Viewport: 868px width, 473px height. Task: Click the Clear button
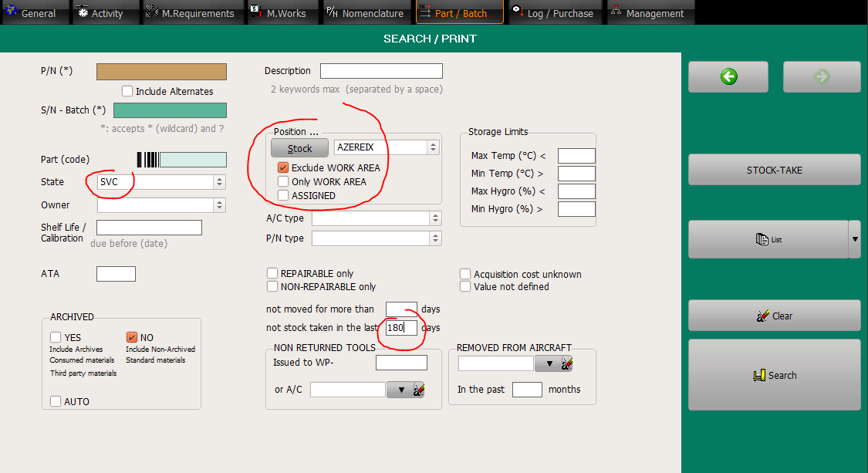click(774, 316)
